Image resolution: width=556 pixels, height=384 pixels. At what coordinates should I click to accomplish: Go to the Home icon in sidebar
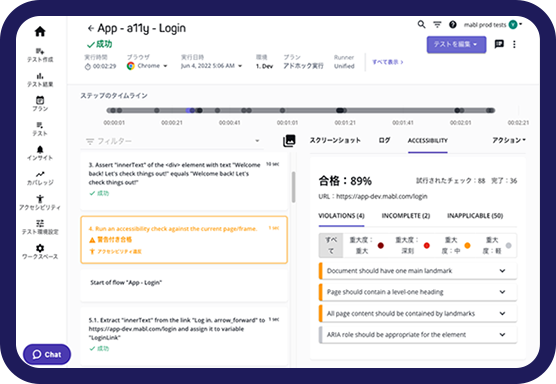(x=40, y=32)
